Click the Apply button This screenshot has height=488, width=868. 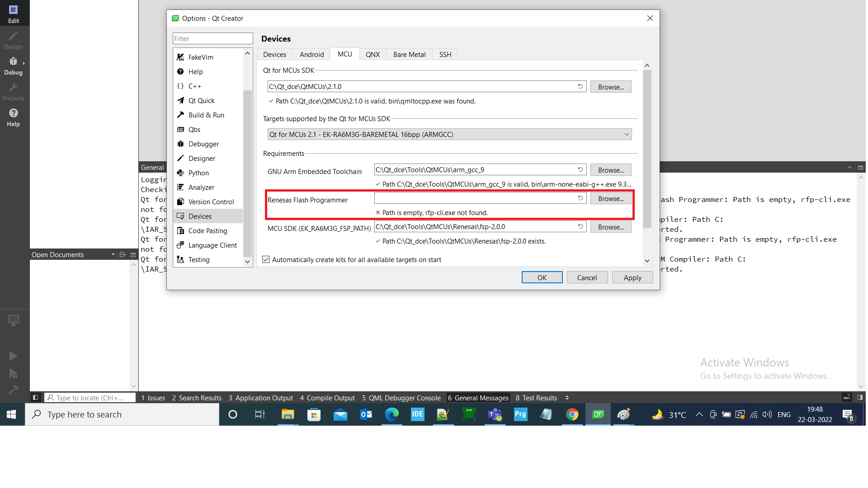tap(632, 277)
